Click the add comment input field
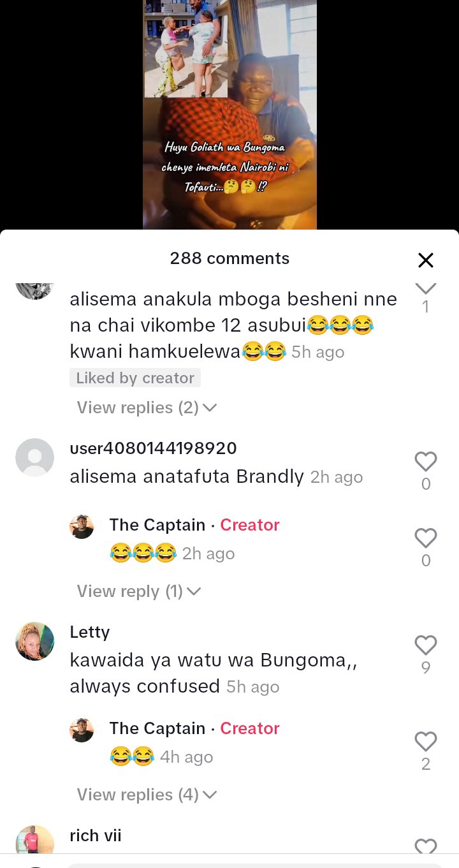 [x=255, y=865]
